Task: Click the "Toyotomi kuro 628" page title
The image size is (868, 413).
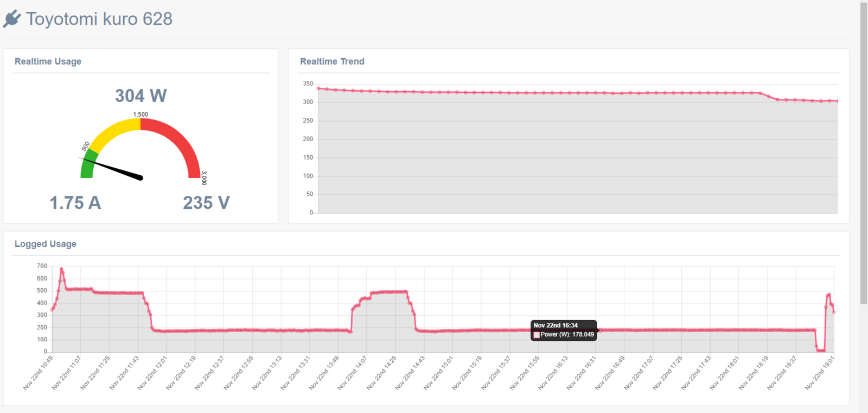Action: (99, 19)
